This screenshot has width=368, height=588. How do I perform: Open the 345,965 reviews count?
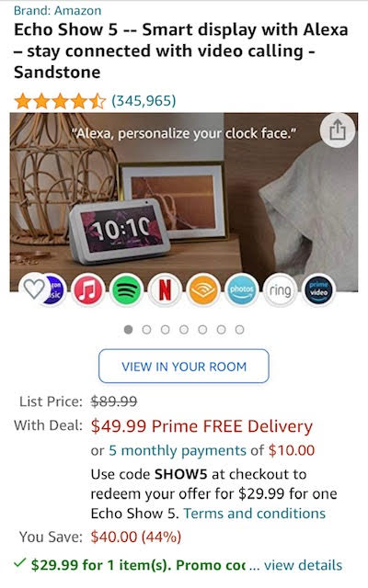coord(144,100)
